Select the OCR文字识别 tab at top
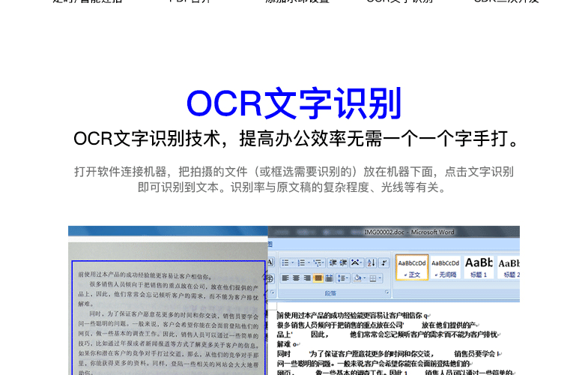Screen dimensions: 588x375 pos(399,1)
